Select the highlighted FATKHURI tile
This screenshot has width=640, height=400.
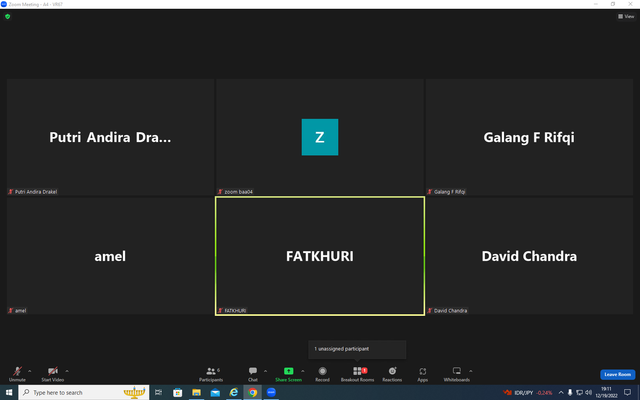[320, 256]
